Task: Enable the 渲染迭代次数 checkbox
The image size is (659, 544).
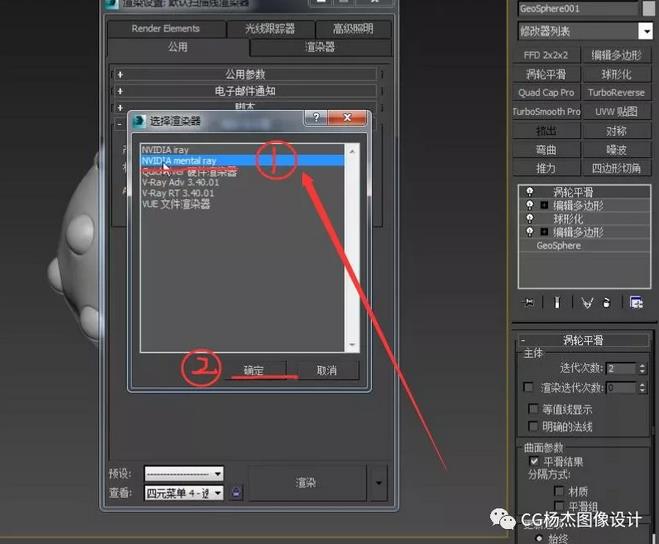Action: click(x=527, y=387)
